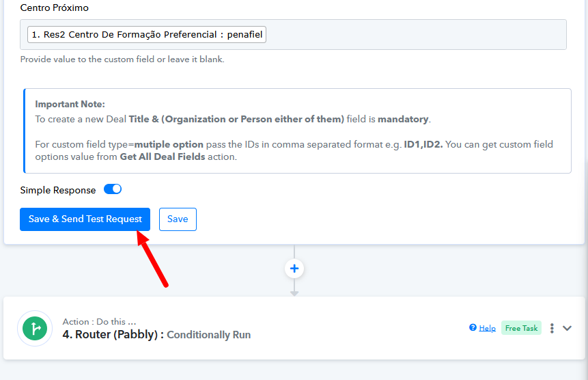The image size is (588, 380).
Task: Click the Simple Response label
Action: tap(58, 190)
